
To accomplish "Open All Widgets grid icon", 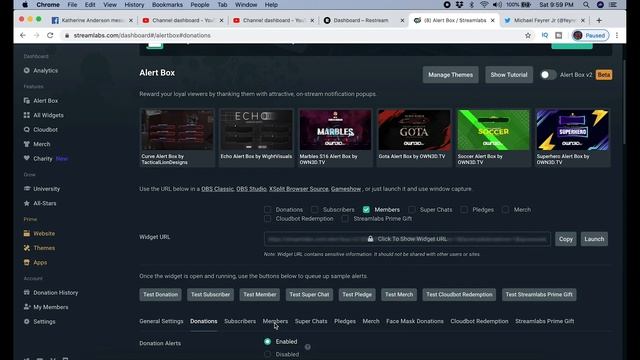I will click(27, 115).
